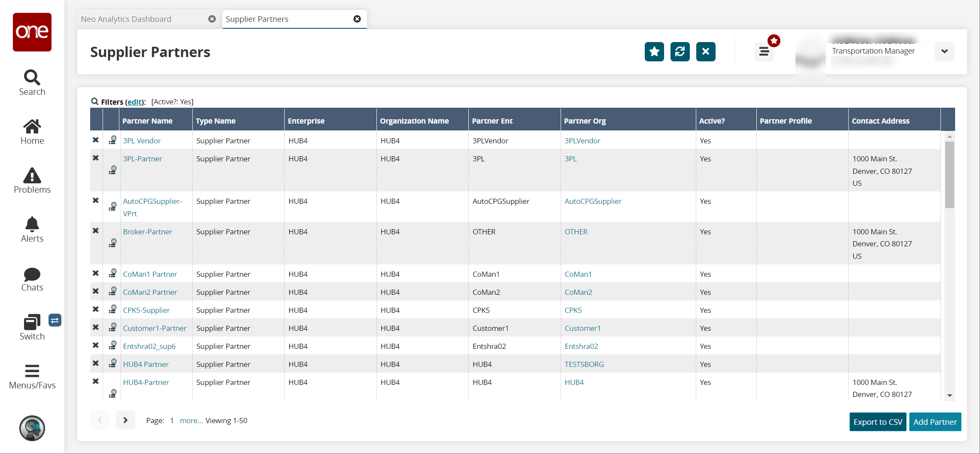Close the Supplier Partners tab
This screenshot has height=454, width=980.
(357, 19)
